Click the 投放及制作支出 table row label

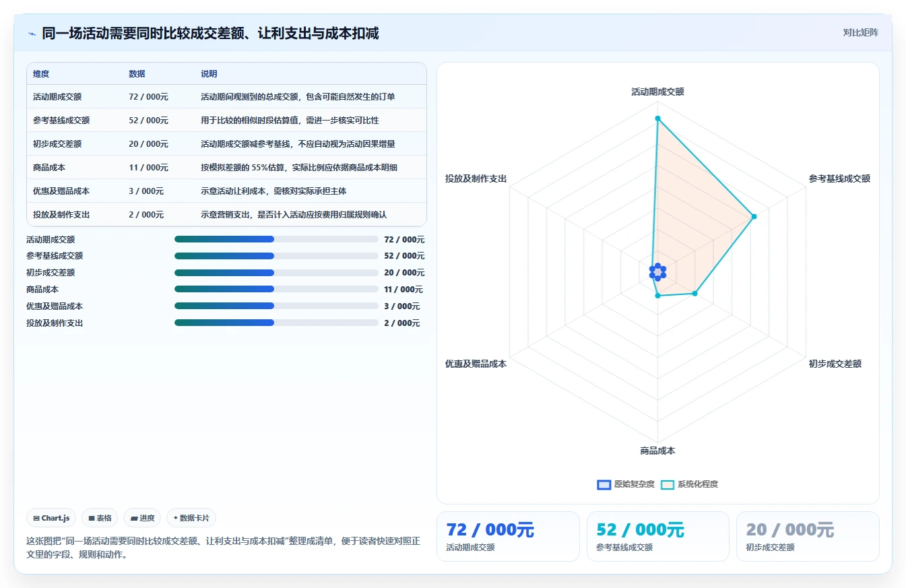[61, 215]
